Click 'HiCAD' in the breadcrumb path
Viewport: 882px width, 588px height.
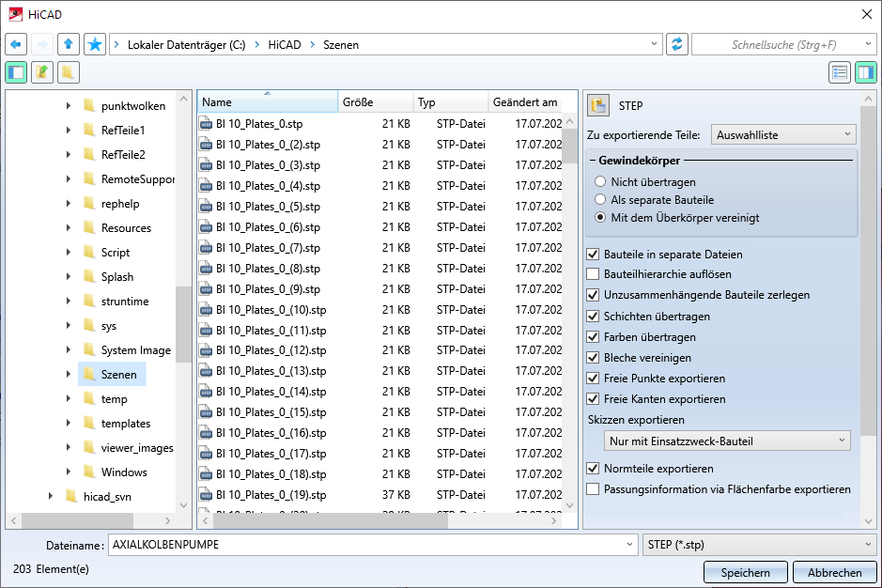click(x=285, y=44)
